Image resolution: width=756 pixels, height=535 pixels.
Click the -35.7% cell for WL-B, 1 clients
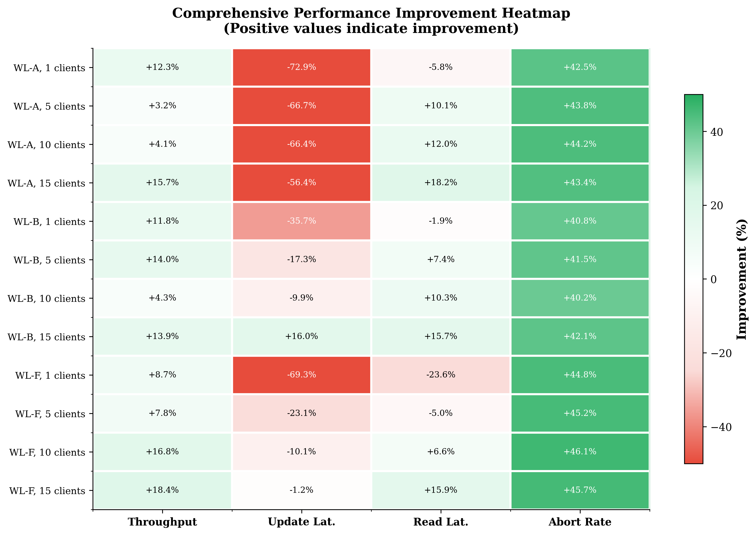tap(301, 221)
